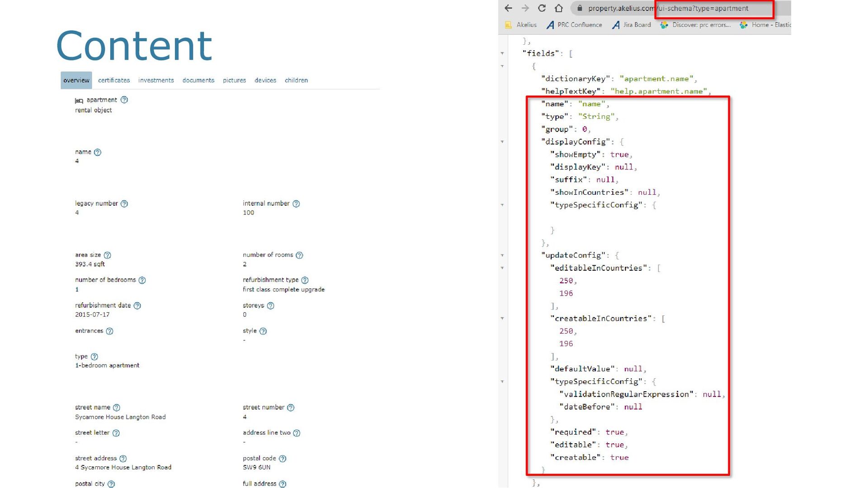Screen dimensions: 868x488
Task: Collapse the updateConfig JSON node
Action: point(502,255)
